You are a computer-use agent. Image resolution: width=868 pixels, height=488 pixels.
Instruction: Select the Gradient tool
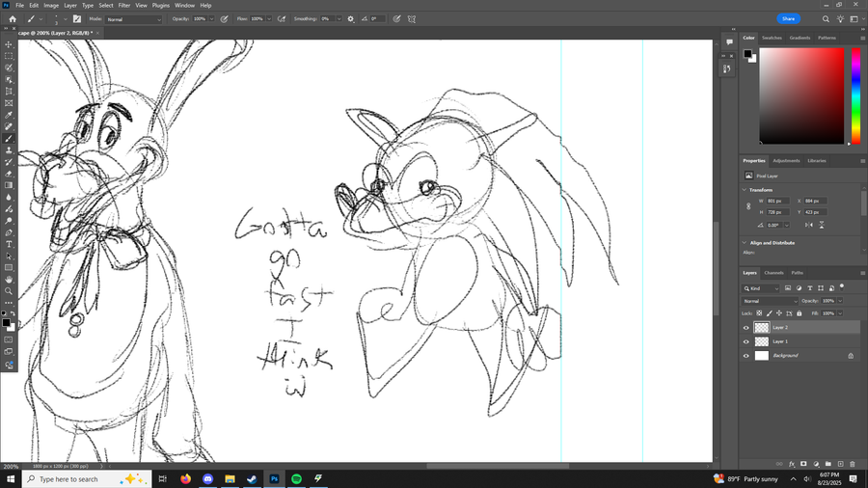click(x=9, y=185)
